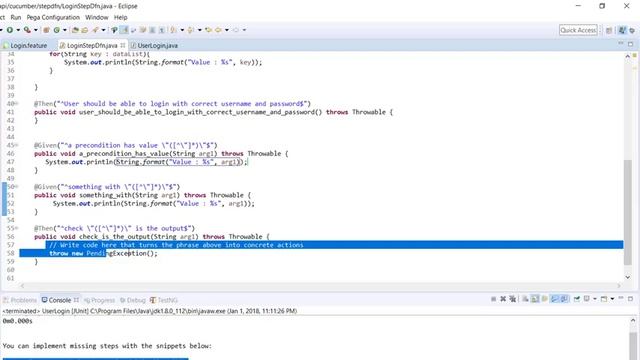
Task: Open the Problems view tab
Action: click(x=20, y=300)
